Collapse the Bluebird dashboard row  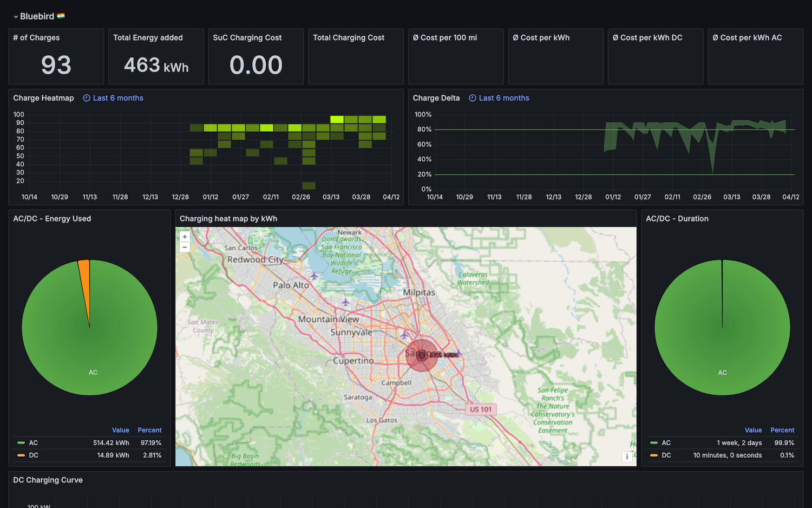pos(16,17)
